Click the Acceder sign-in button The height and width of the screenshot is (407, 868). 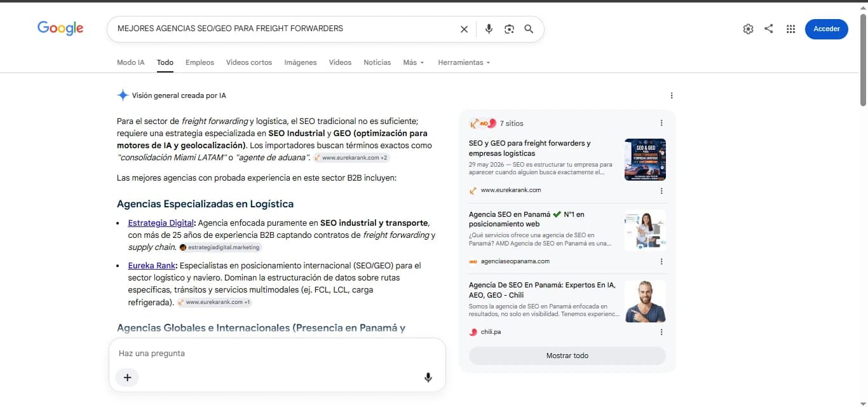826,29
